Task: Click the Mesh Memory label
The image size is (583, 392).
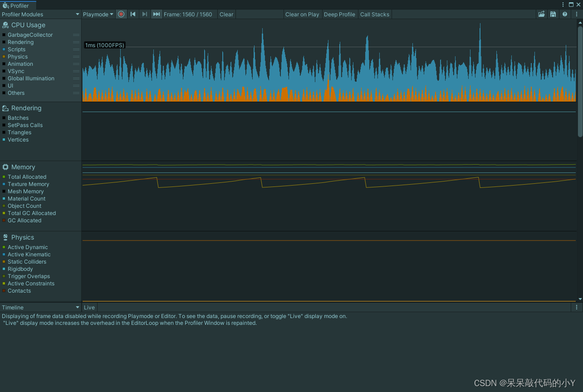Action: 25,191
